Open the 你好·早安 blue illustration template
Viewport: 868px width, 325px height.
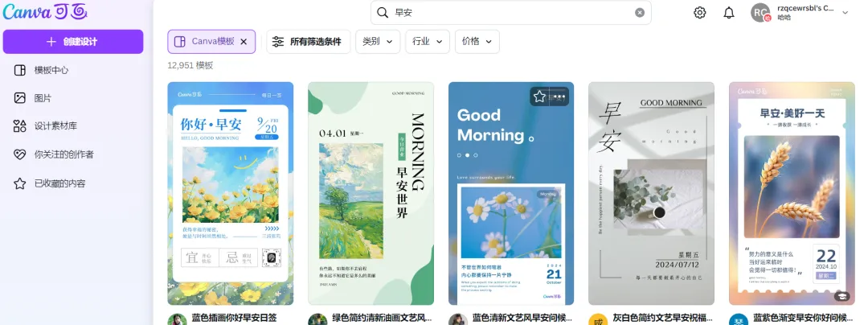tap(231, 193)
